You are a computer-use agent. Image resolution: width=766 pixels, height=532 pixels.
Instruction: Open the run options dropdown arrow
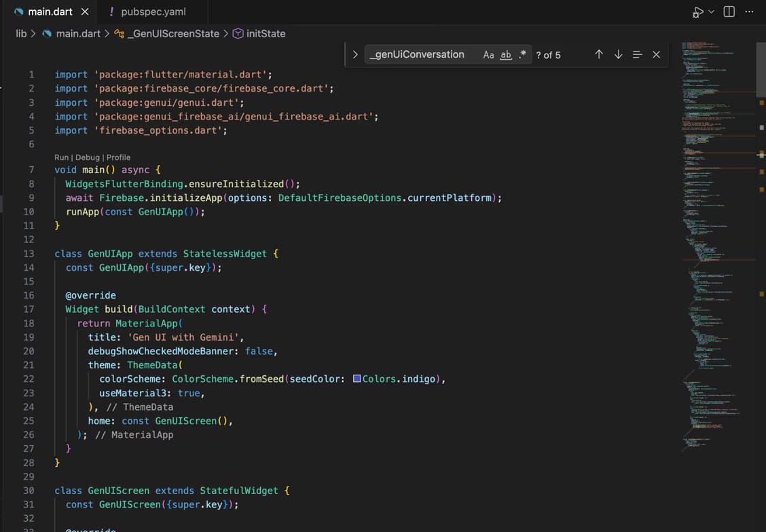[x=711, y=12]
